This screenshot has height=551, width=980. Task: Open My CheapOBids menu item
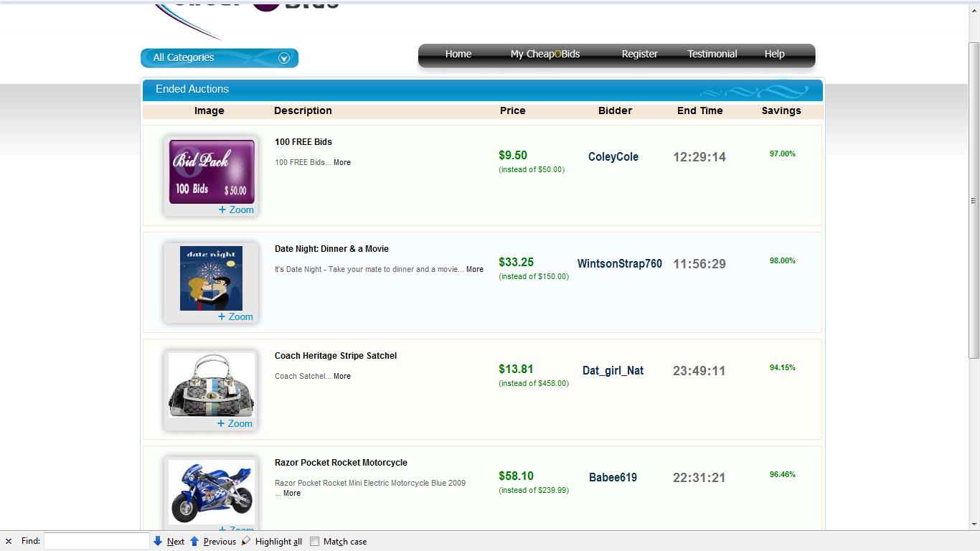click(x=545, y=54)
